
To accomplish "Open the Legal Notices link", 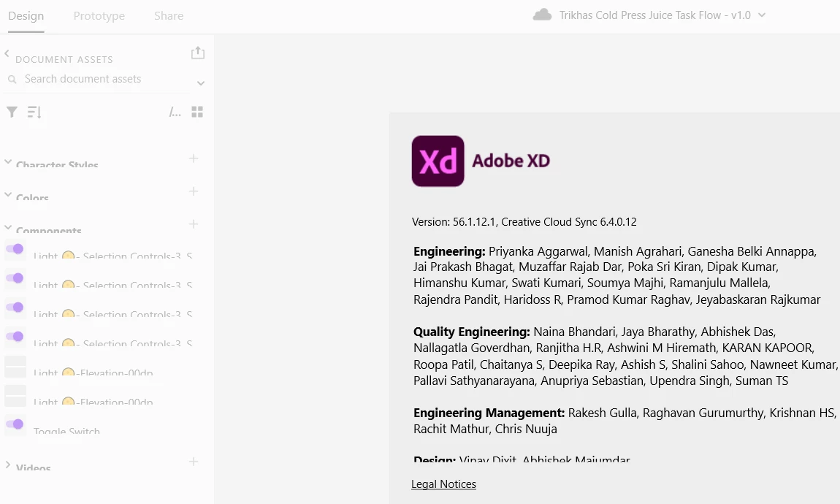I will [443, 484].
